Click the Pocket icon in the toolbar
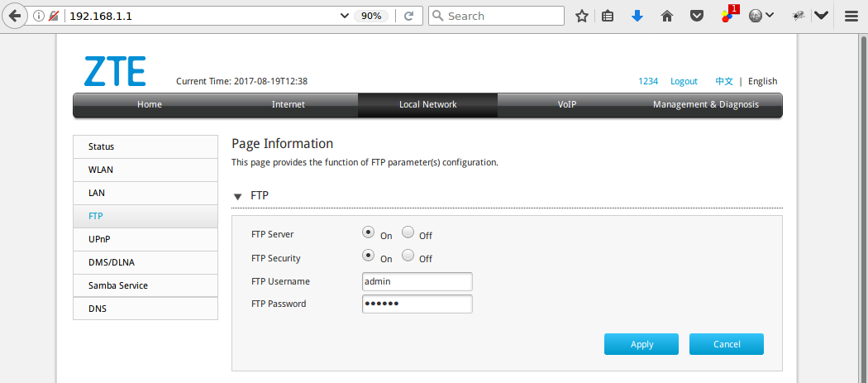 pyautogui.click(x=697, y=16)
